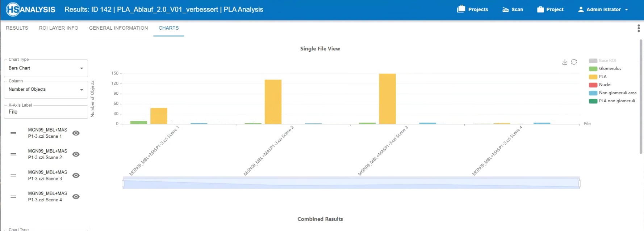The image size is (644, 231).
Task: Click the HS Analysis logo
Action: (31, 10)
